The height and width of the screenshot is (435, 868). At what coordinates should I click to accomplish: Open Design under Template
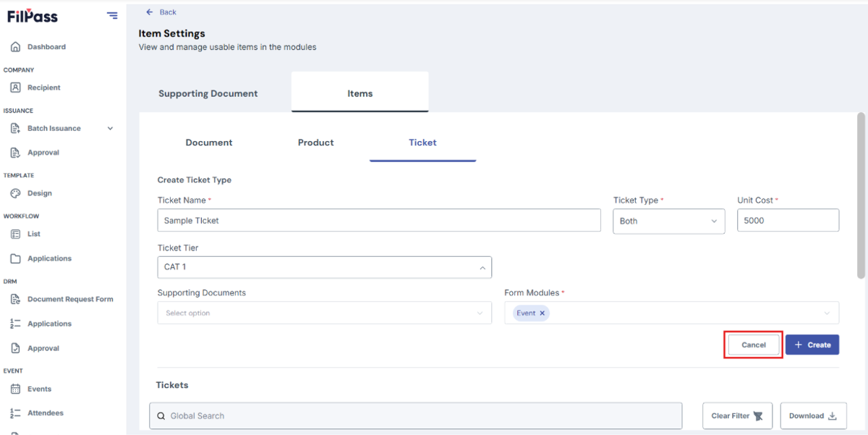click(x=40, y=193)
